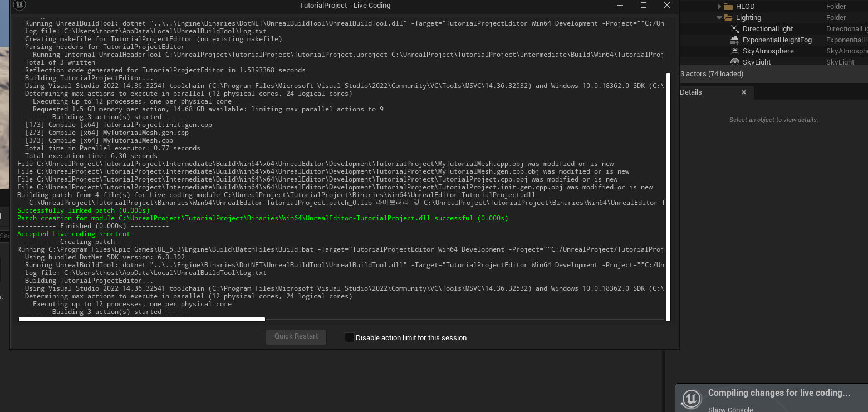Click 'Total execution time: 6.30 seconds' line

[91, 156]
